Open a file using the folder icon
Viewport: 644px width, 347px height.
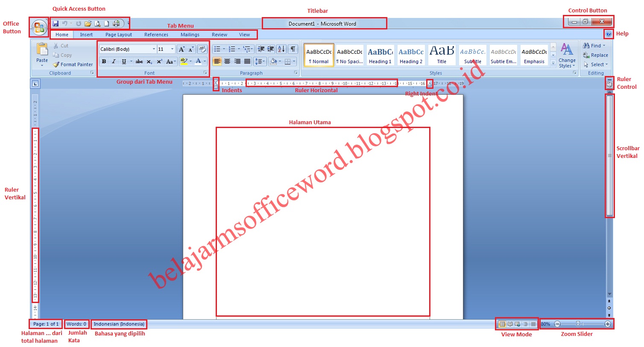[88, 23]
